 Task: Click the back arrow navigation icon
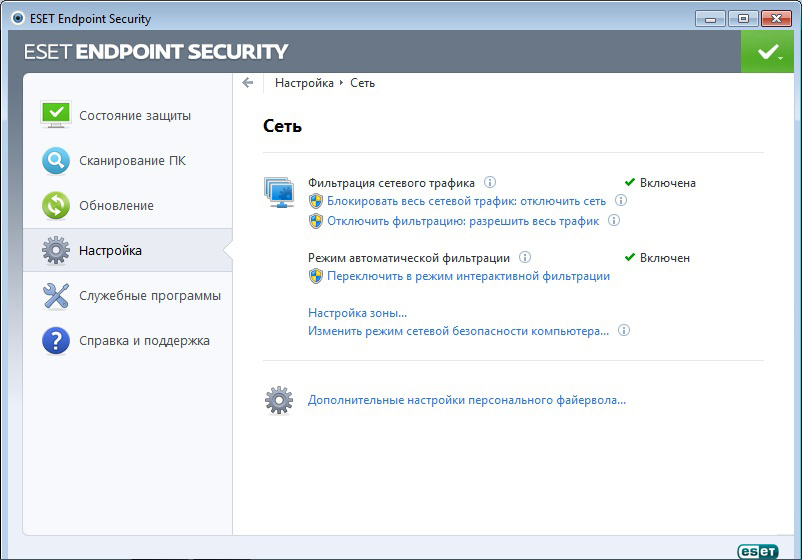tap(248, 83)
